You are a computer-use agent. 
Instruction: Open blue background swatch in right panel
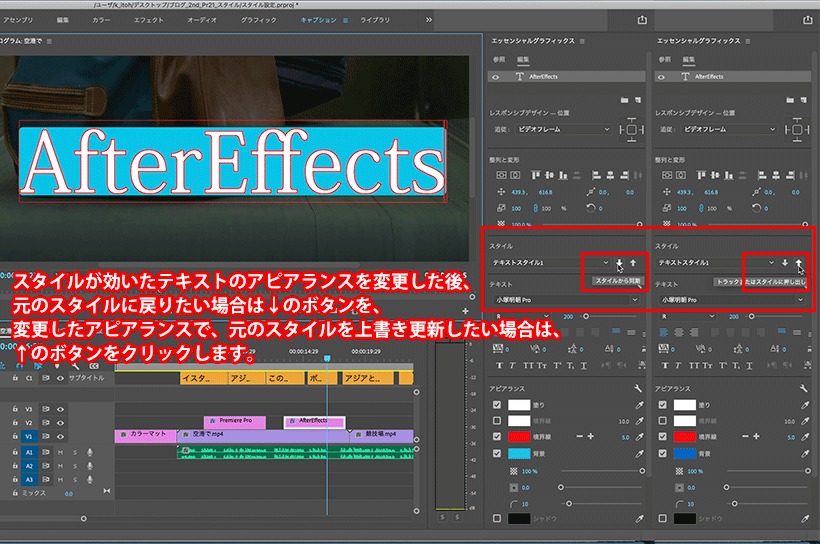point(685,454)
